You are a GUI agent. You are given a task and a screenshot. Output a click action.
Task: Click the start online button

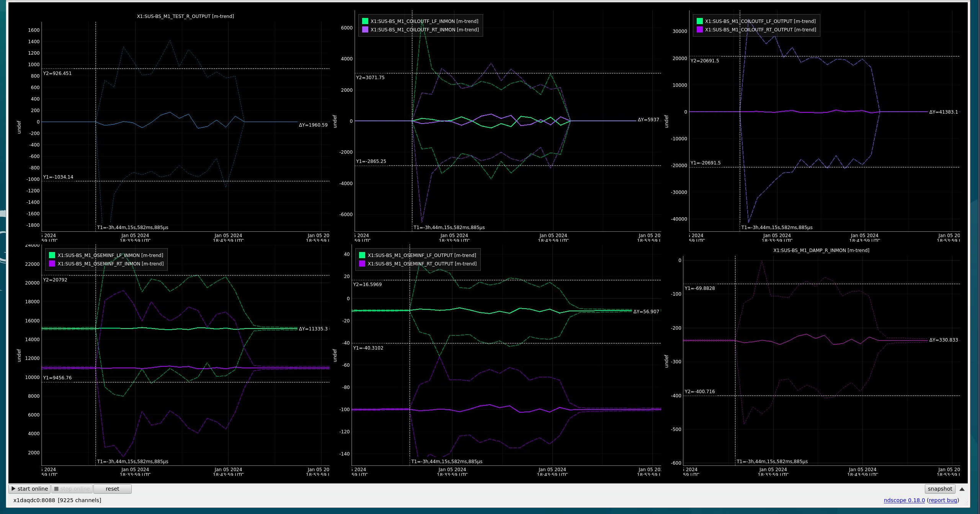(x=29, y=489)
